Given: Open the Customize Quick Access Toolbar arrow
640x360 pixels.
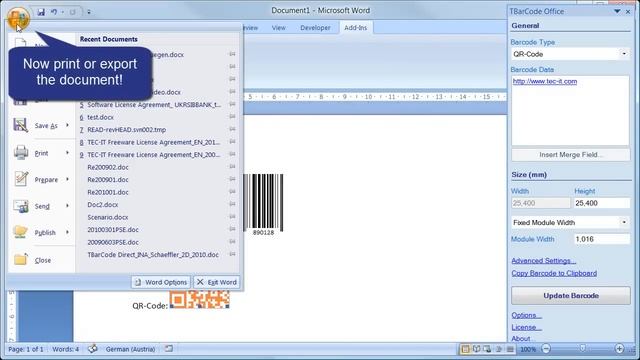Looking at the screenshot, I should (x=89, y=12).
